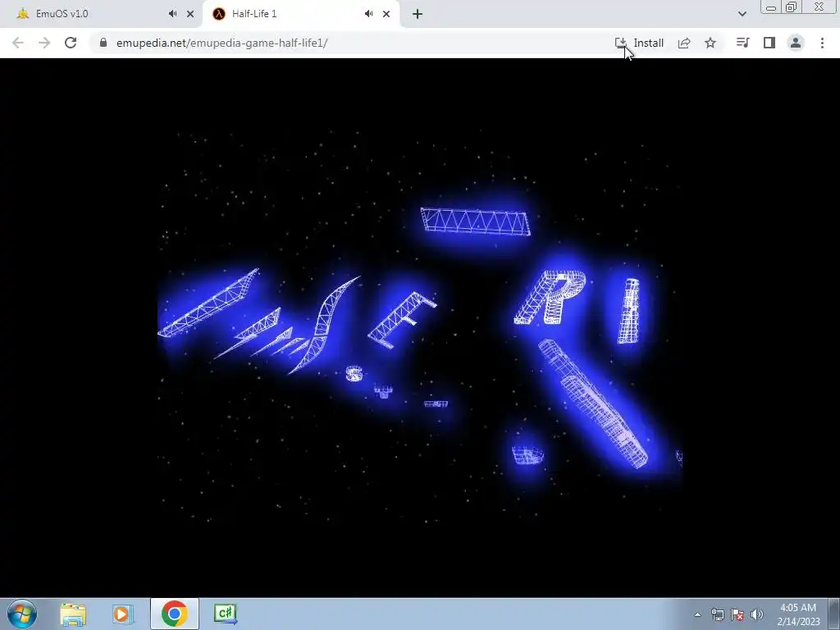Open the volume speaker tray icon
Screen dimensions: 840x630
(x=756, y=614)
